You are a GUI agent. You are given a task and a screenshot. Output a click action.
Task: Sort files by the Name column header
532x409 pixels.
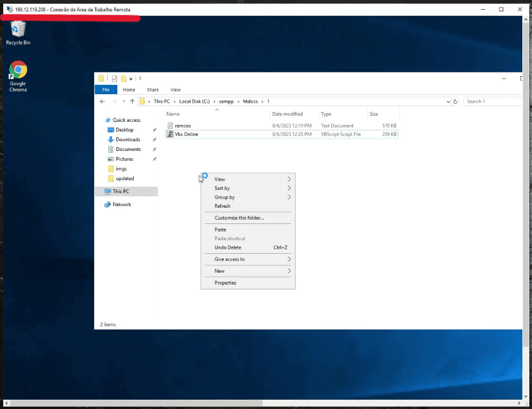pos(217,114)
